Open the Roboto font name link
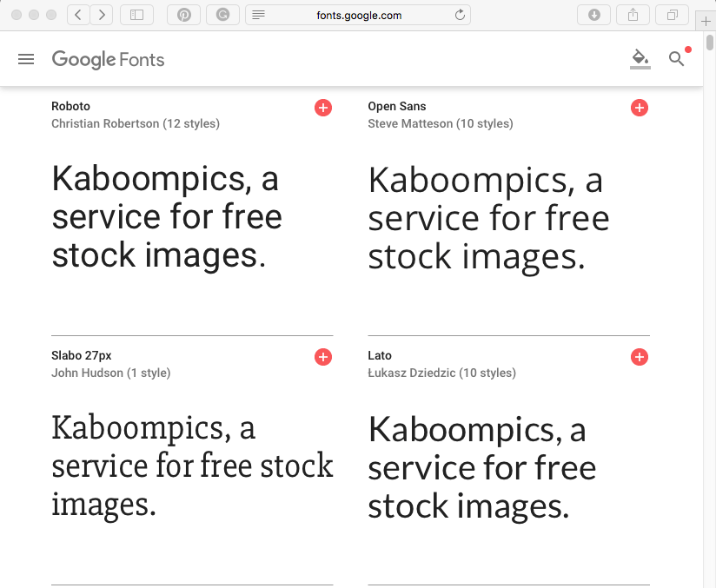Image resolution: width=716 pixels, height=588 pixels. [x=70, y=106]
